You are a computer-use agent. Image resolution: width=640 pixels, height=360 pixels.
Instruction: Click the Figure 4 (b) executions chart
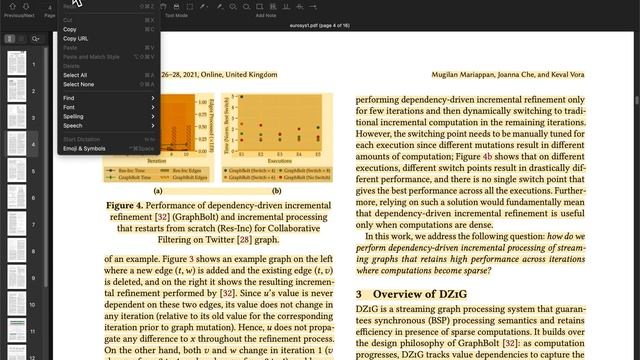click(x=278, y=137)
